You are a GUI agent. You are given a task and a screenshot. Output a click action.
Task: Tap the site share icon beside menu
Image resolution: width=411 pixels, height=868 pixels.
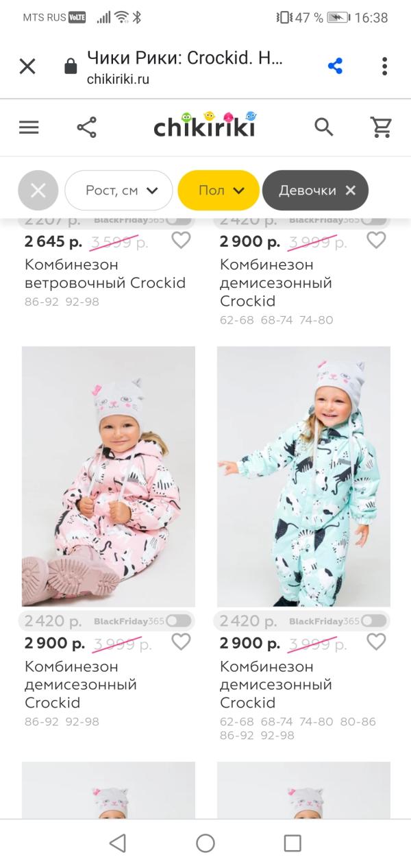coord(87,128)
